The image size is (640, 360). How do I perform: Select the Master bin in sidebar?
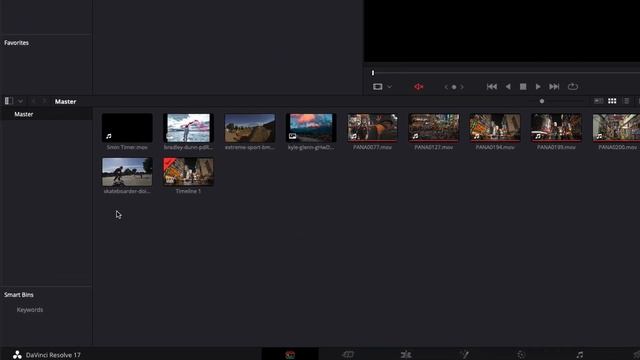pos(24,114)
